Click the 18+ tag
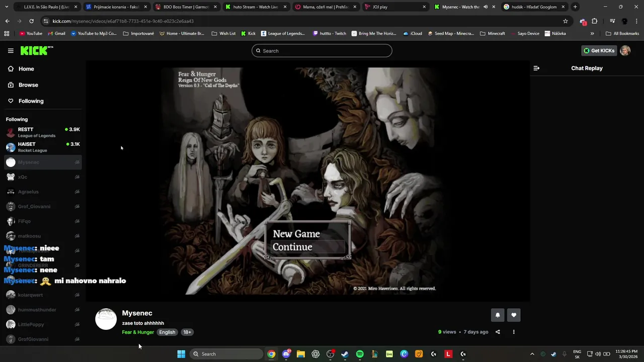The height and width of the screenshot is (362, 644). [x=187, y=332]
